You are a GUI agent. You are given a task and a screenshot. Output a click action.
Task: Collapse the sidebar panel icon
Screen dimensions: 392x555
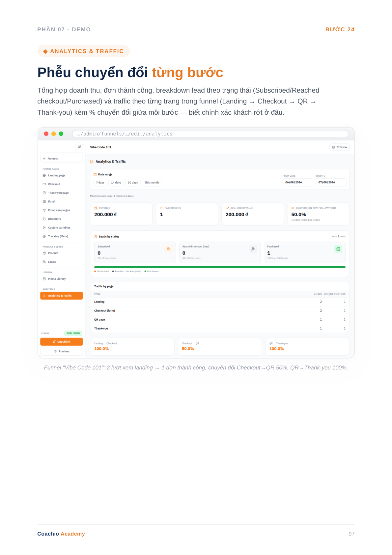(79, 146)
